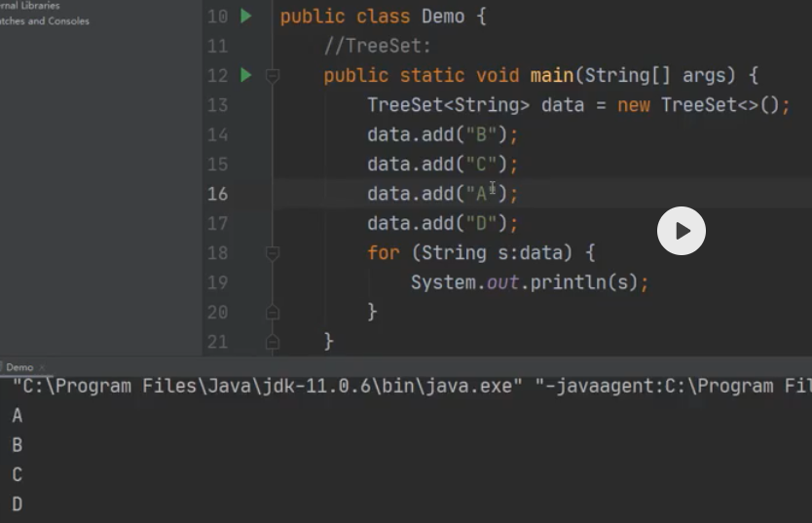812x523 pixels.
Task: Click data.add("C") line
Action: [x=442, y=165]
